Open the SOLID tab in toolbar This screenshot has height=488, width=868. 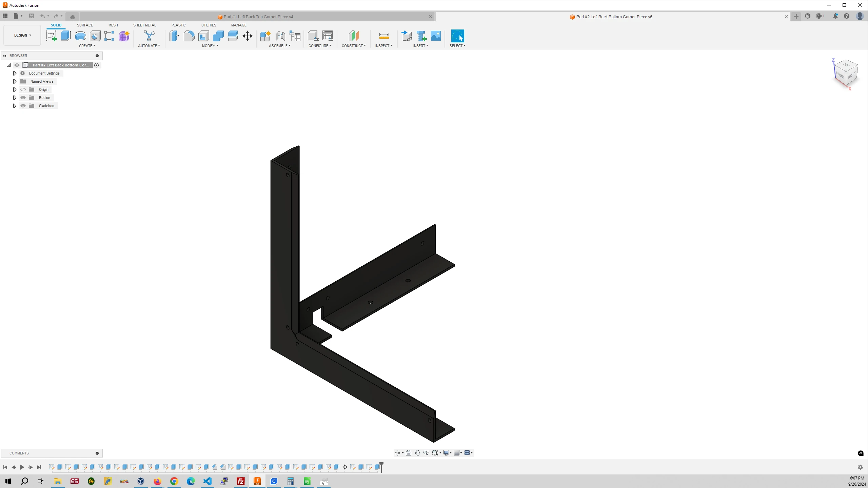click(56, 25)
